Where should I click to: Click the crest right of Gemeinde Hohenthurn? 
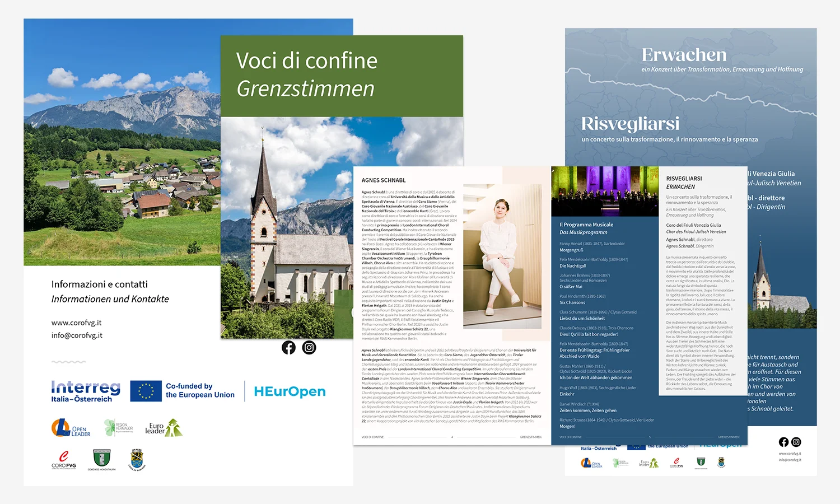coord(137,460)
